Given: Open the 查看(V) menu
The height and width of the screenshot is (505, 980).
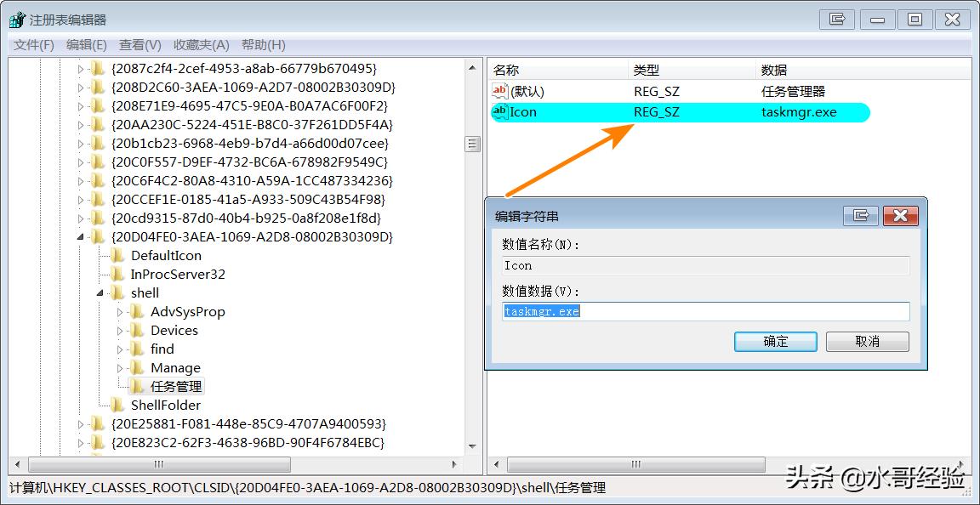Looking at the screenshot, I should [x=140, y=45].
